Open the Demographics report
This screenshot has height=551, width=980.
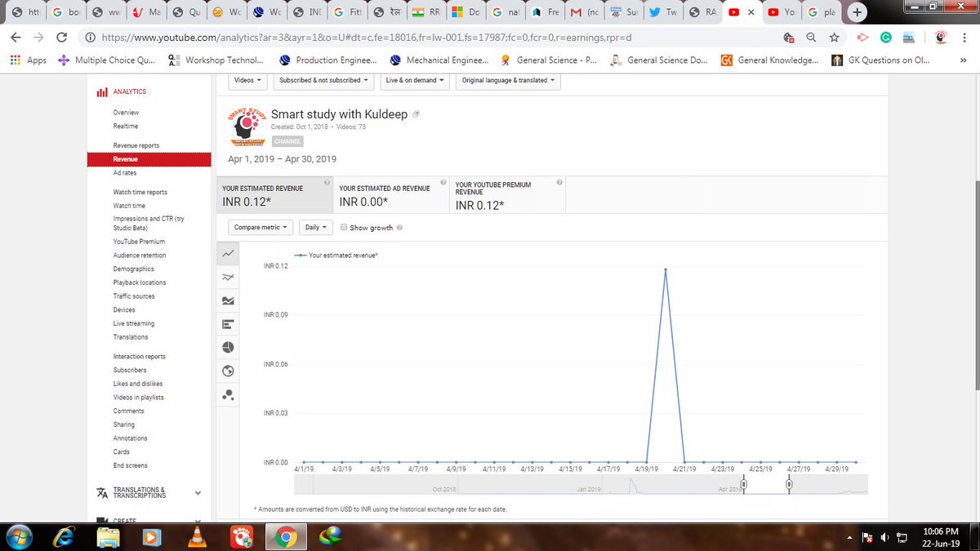[x=134, y=269]
